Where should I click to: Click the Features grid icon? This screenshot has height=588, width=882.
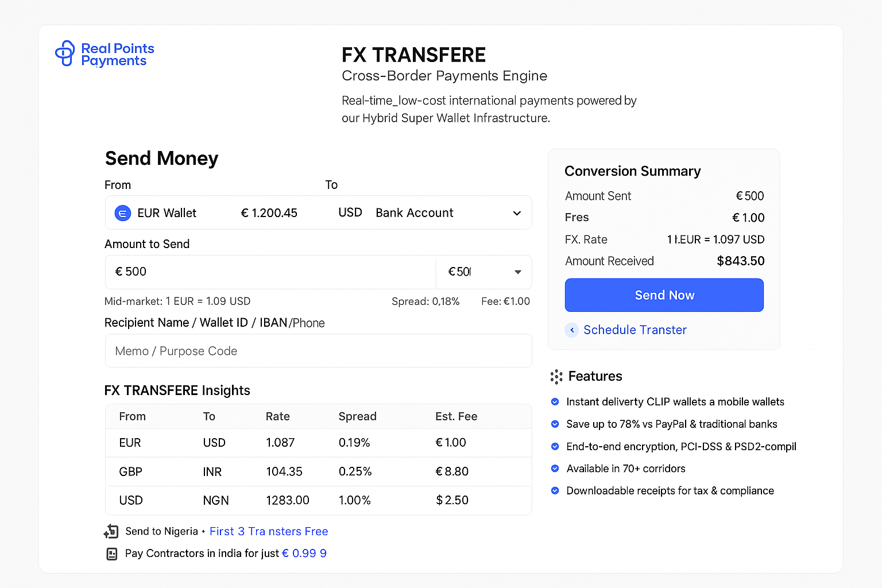click(555, 377)
